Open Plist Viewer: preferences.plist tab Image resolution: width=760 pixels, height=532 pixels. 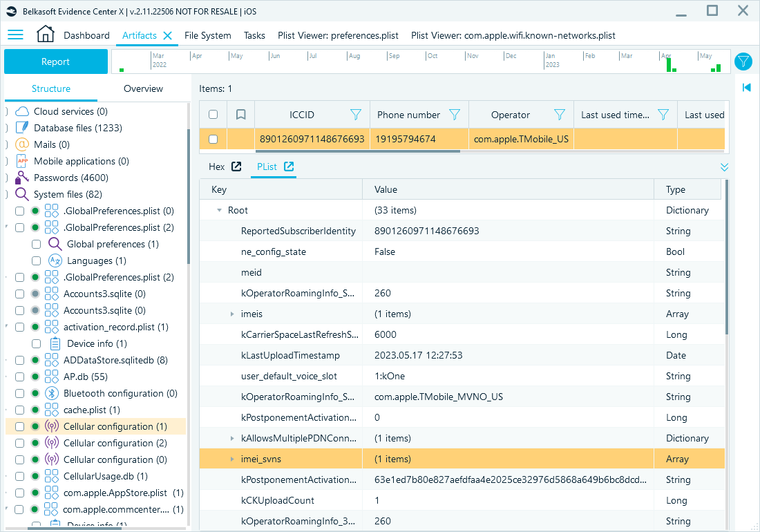(x=339, y=35)
